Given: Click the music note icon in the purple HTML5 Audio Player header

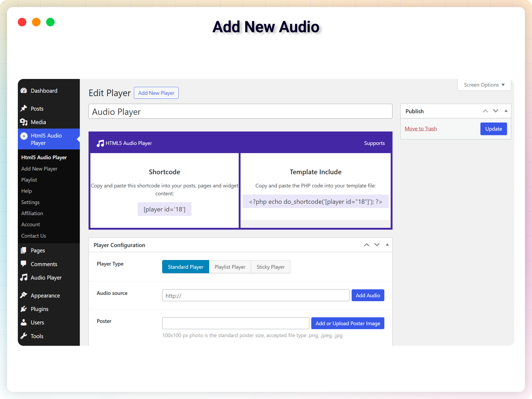Looking at the screenshot, I should (x=100, y=143).
